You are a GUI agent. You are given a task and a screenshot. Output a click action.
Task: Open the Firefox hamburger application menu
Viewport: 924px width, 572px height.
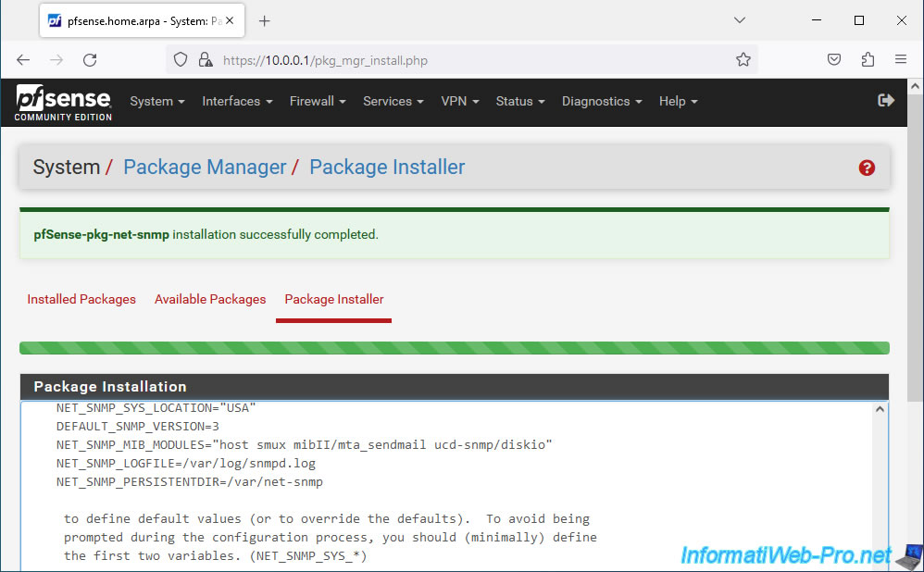pos(901,59)
